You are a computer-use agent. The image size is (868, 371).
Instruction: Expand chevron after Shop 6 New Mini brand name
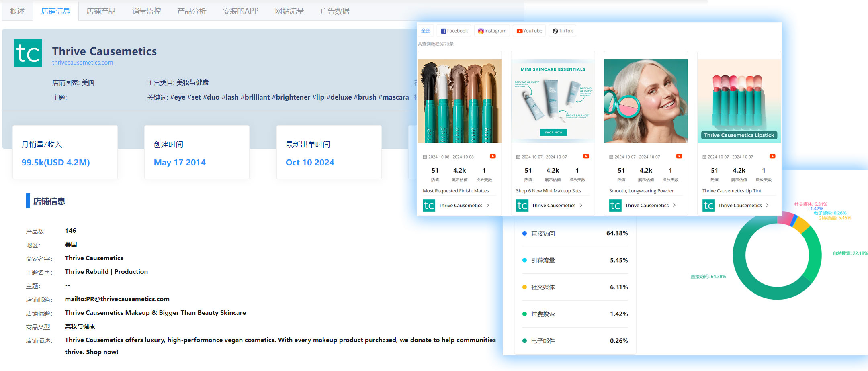click(581, 205)
